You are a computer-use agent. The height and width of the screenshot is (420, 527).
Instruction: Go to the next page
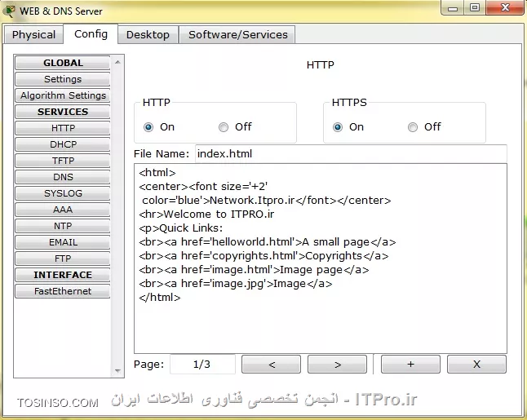337,365
